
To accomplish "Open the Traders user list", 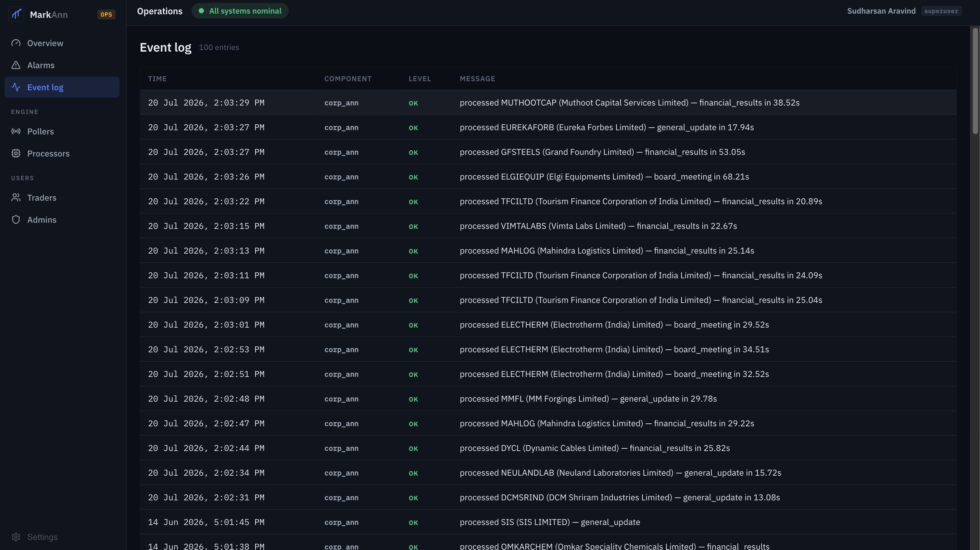I will coord(62,197).
